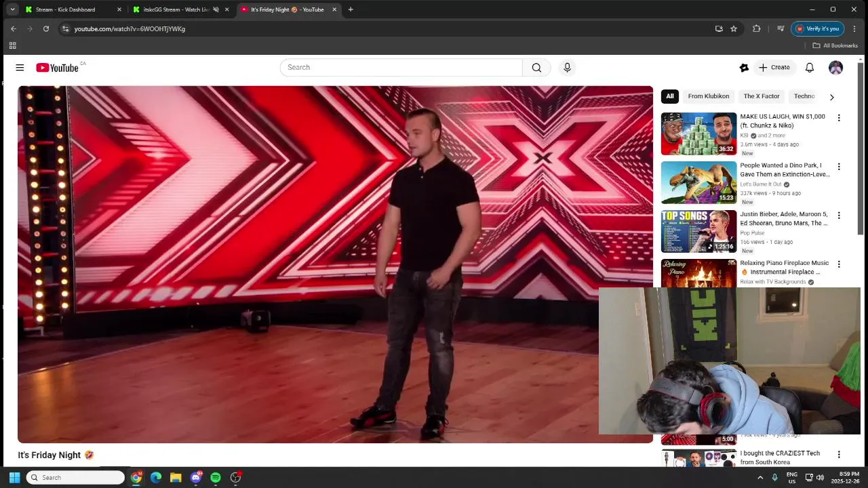Select the From Klubikon filter chip
This screenshot has width=868, height=488.
[x=709, y=96]
